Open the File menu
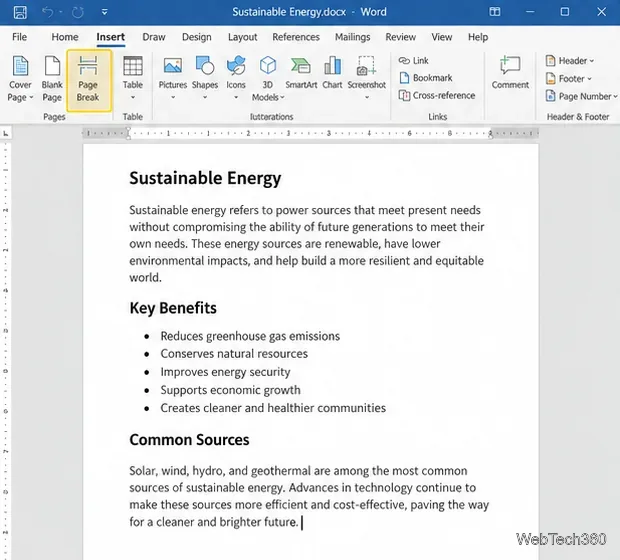The image size is (620, 560). pos(19,37)
